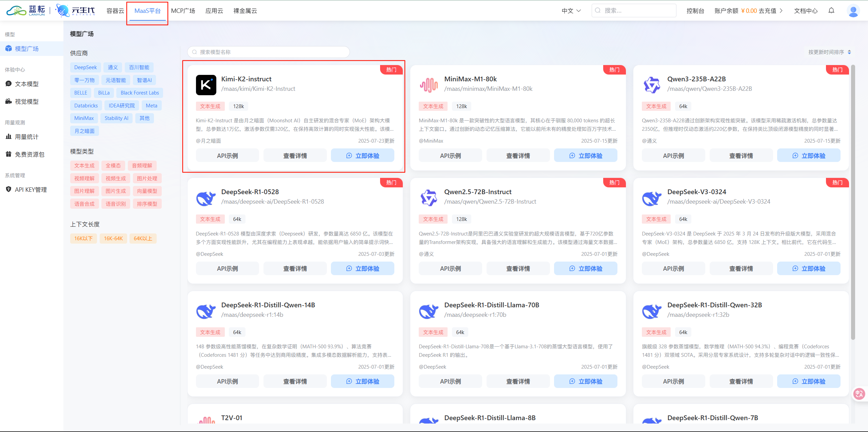Click 立即体验 on DeepSeek-R1-0528 card
868x432 pixels.
[x=362, y=268]
